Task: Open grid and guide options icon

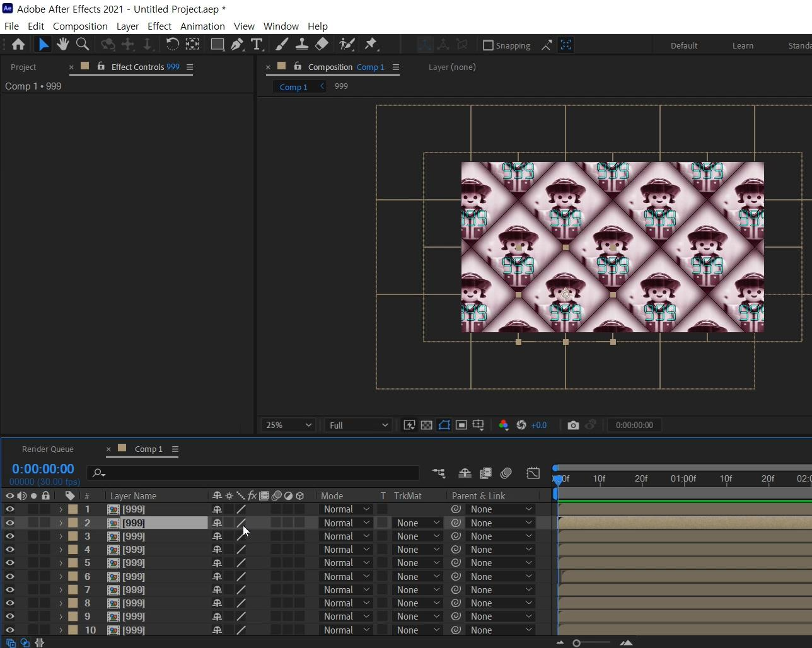Action: pos(478,425)
